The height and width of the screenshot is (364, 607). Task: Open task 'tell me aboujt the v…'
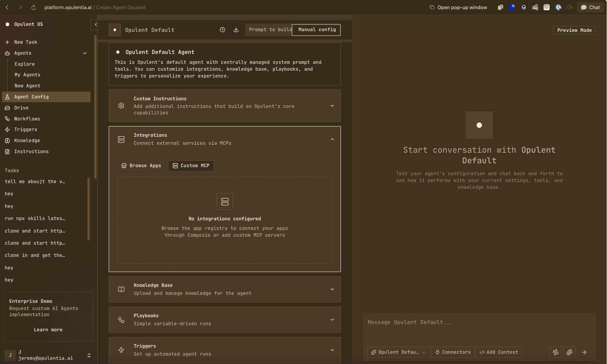(x=35, y=182)
